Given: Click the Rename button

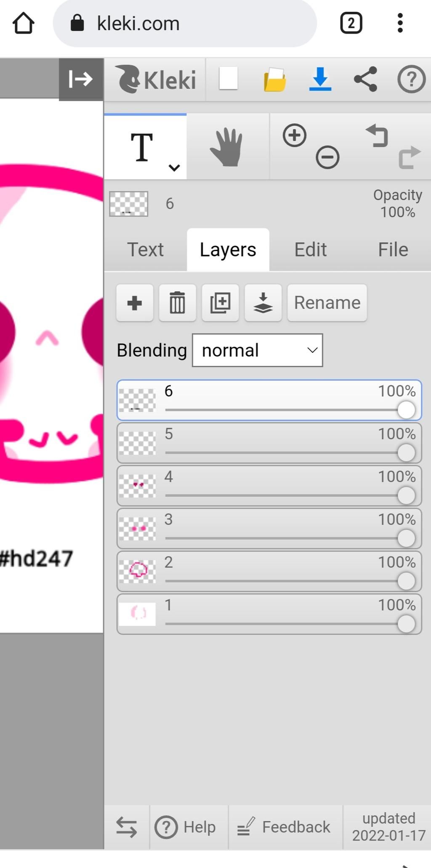Looking at the screenshot, I should point(327,303).
